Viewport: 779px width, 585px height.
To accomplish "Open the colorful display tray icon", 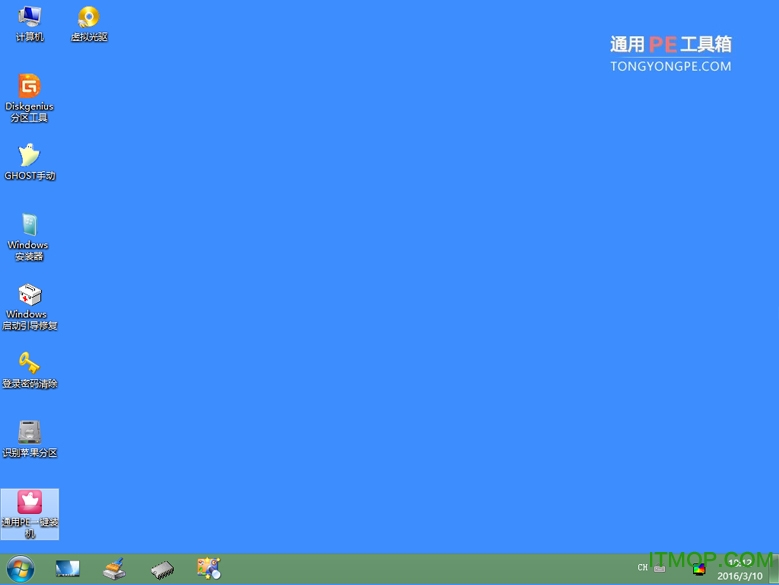I will pos(699,570).
